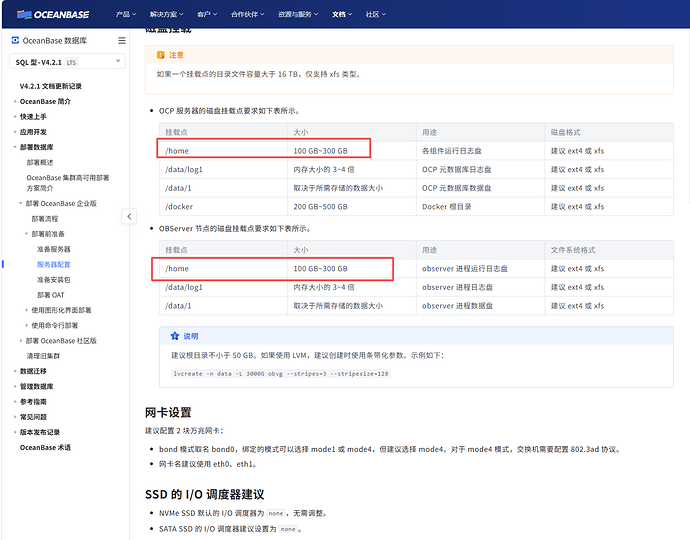Viewport: 690px width, 540px height.
Task: Expand the 常见问题 section
Action: 15,417
